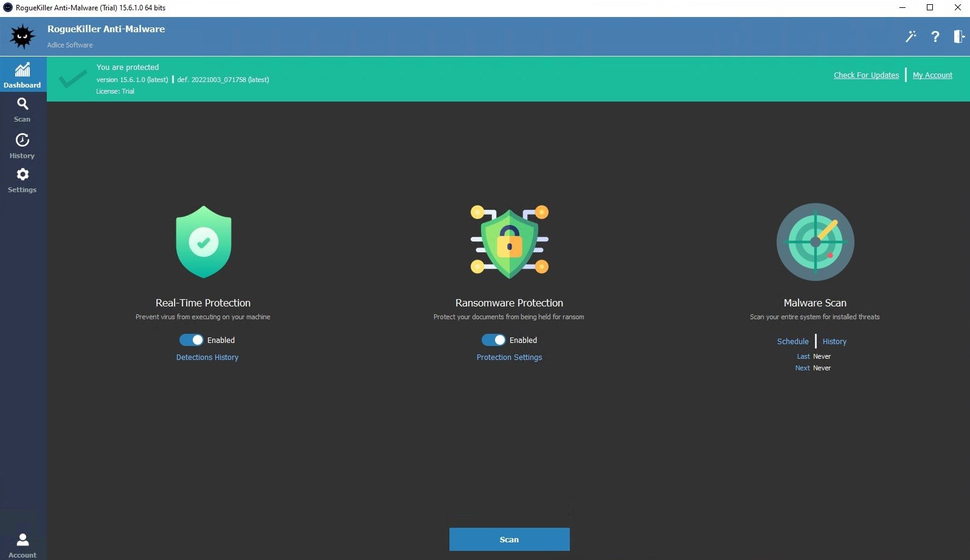Click the 'Last Never' scan text

pos(814,357)
